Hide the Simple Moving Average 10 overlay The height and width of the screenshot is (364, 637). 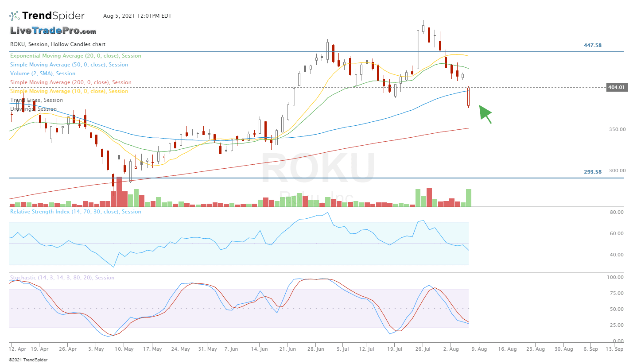(x=69, y=91)
